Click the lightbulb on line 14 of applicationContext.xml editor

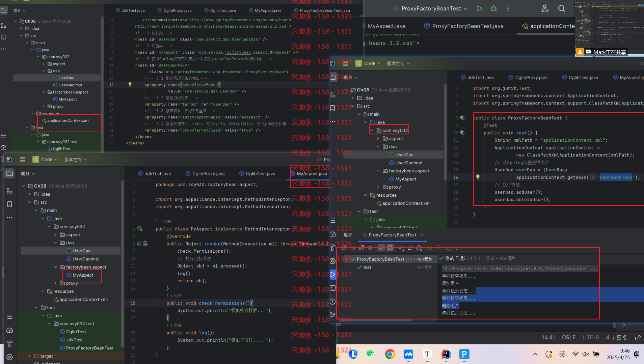[x=130, y=85]
